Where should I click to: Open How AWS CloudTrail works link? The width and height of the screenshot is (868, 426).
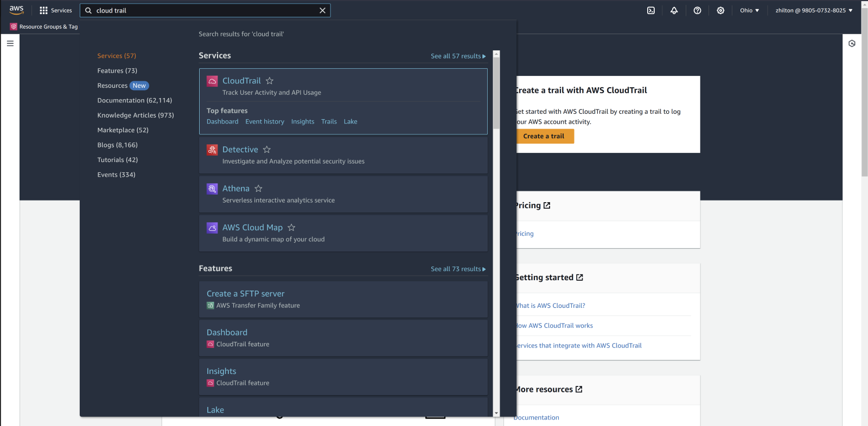[554, 326]
